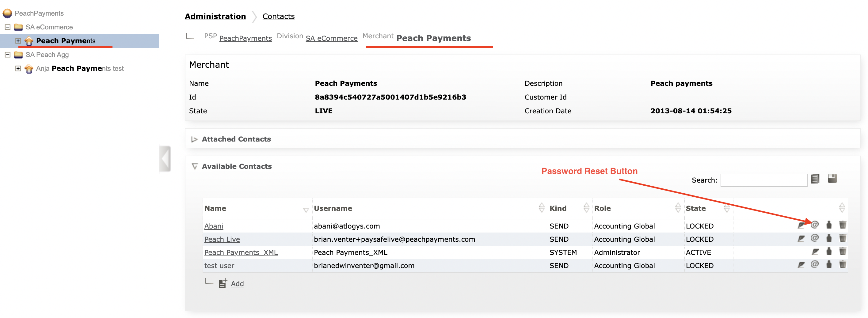
Task: Click edit pencil icon for test user
Action: (801, 265)
